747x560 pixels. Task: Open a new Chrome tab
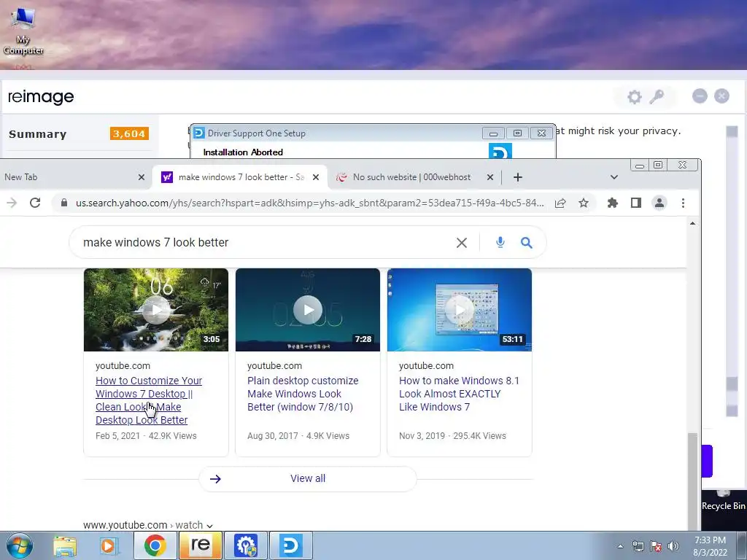pyautogui.click(x=518, y=177)
